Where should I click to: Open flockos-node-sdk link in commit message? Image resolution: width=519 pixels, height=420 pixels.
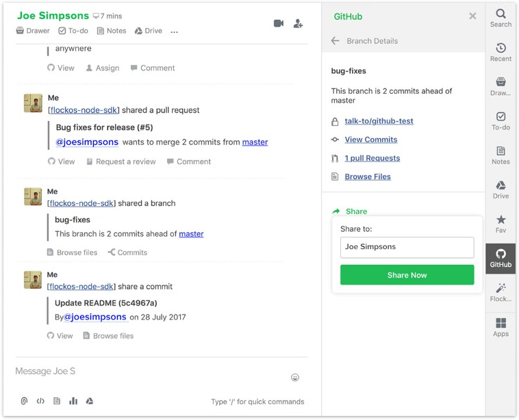coord(81,287)
